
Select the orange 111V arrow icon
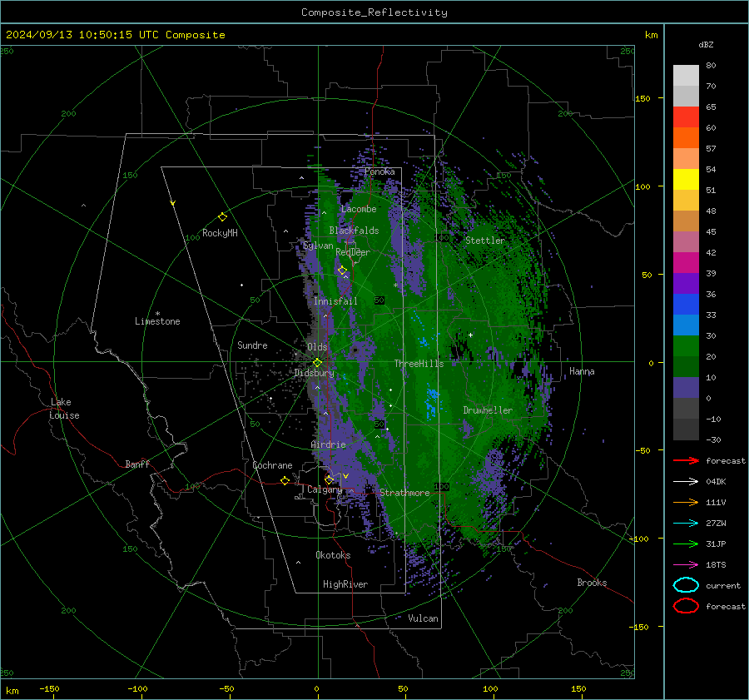coord(686,502)
